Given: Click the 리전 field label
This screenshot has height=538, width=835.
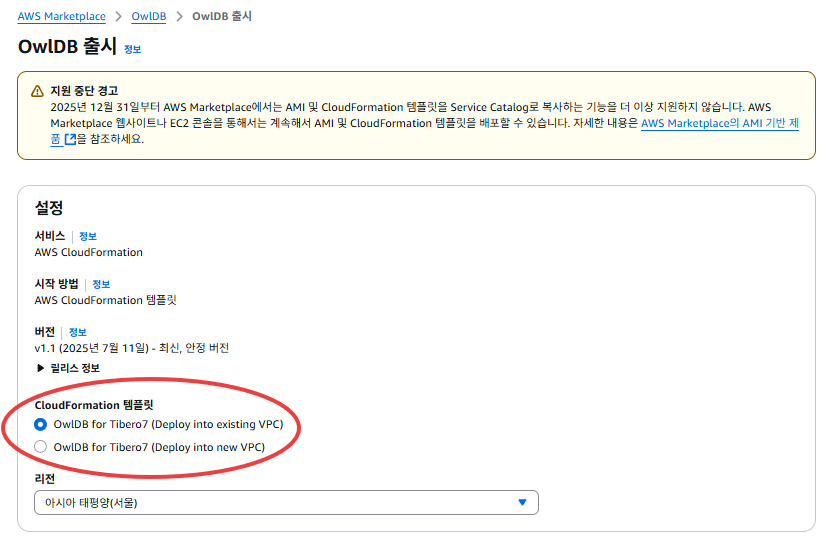Looking at the screenshot, I should click(45, 479).
